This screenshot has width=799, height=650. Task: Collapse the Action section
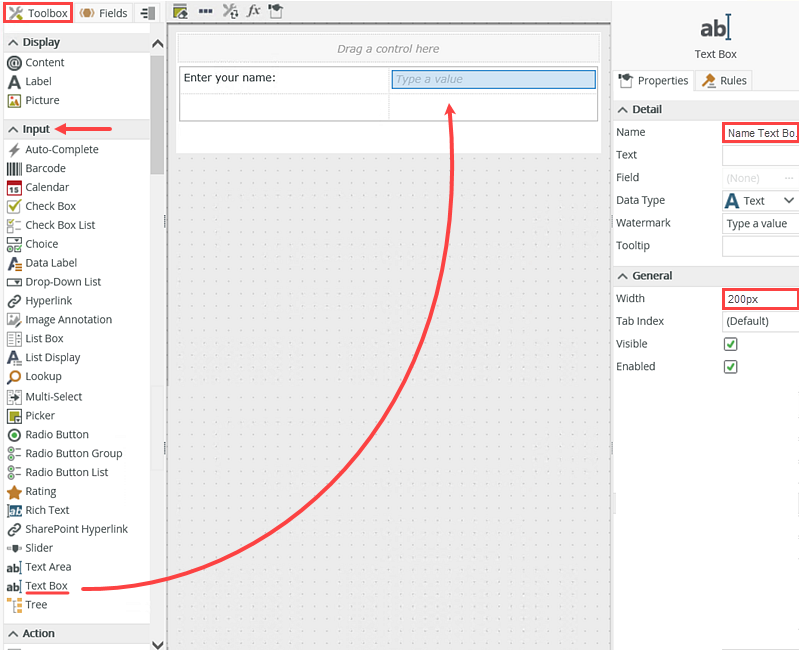coord(13,634)
